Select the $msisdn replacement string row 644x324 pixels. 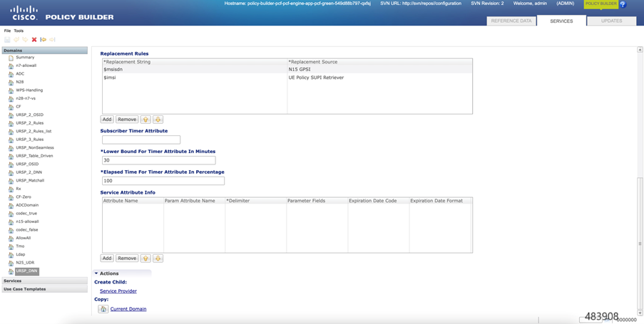(195, 69)
